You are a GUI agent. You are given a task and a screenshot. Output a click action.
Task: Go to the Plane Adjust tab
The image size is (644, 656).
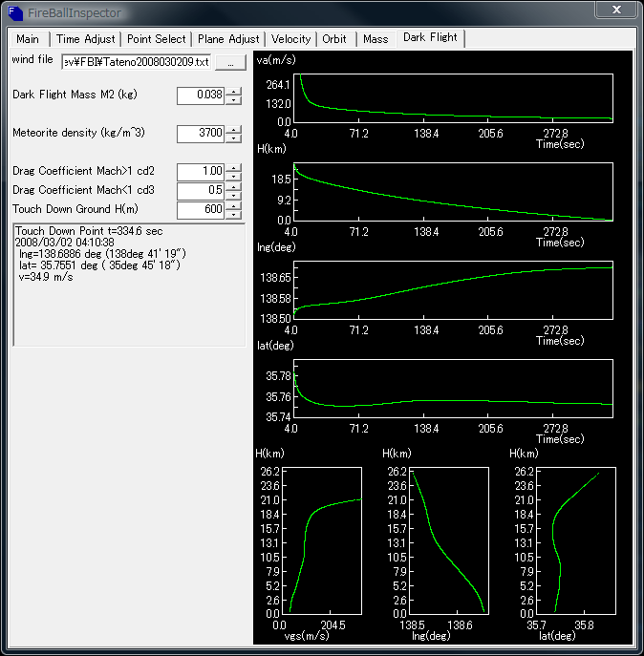[228, 39]
